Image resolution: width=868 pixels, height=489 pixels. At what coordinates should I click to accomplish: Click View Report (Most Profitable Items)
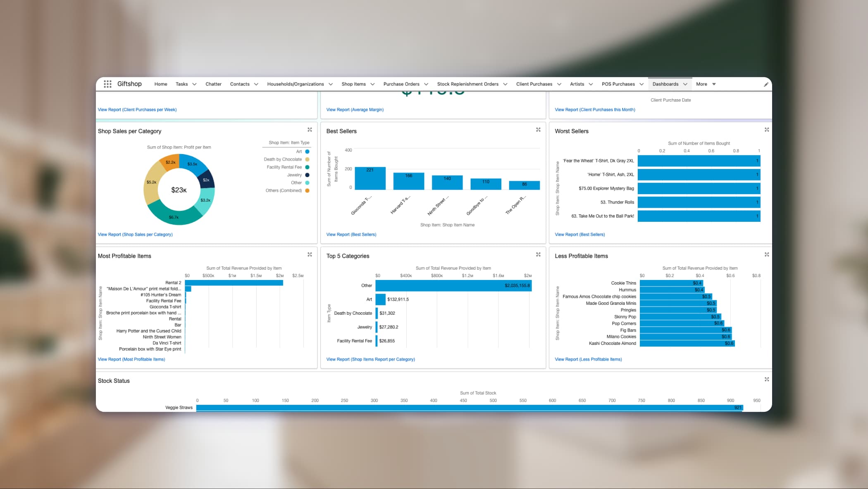click(131, 359)
